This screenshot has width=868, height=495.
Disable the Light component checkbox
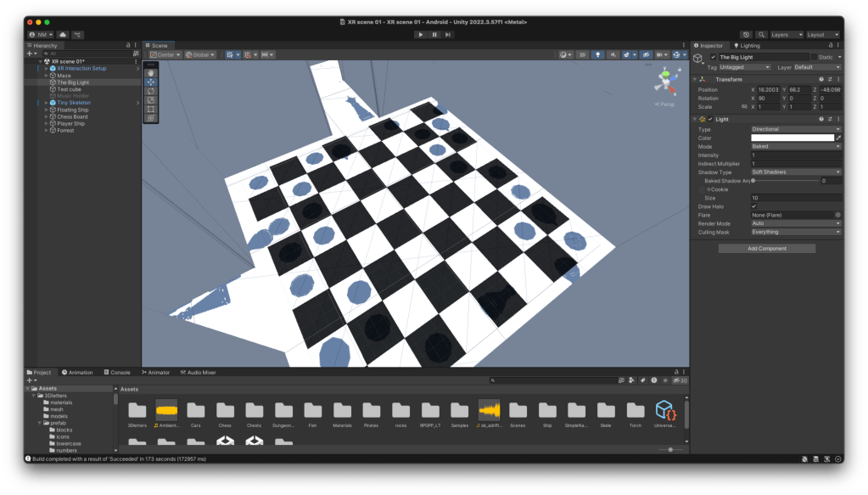(710, 119)
